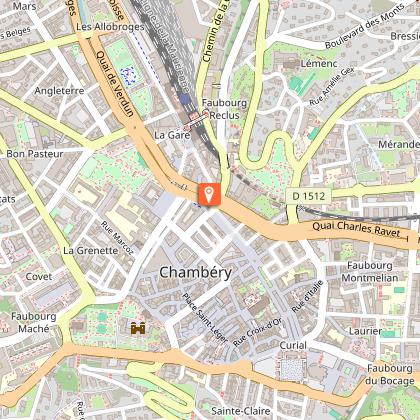Click the Quai de Verdun road label
Screen dimensions: 420x420
pyautogui.click(x=115, y=84)
